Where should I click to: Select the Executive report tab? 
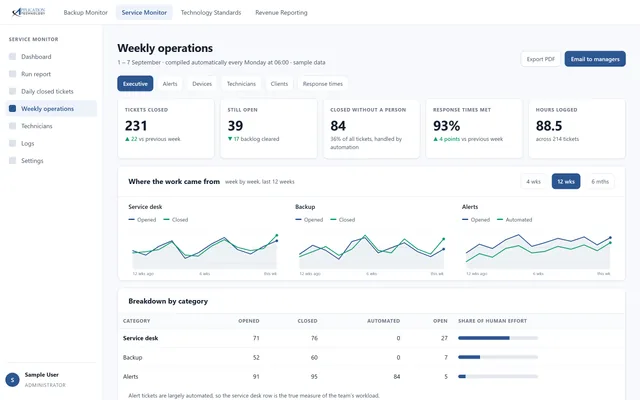coord(135,84)
